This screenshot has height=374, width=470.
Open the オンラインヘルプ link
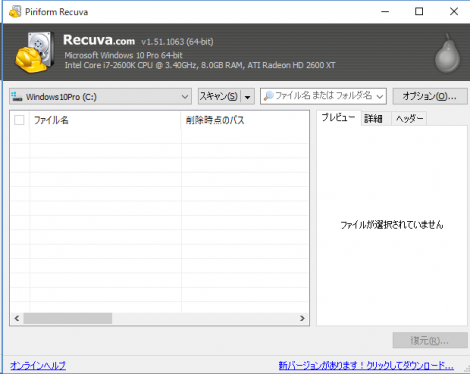[38, 365]
